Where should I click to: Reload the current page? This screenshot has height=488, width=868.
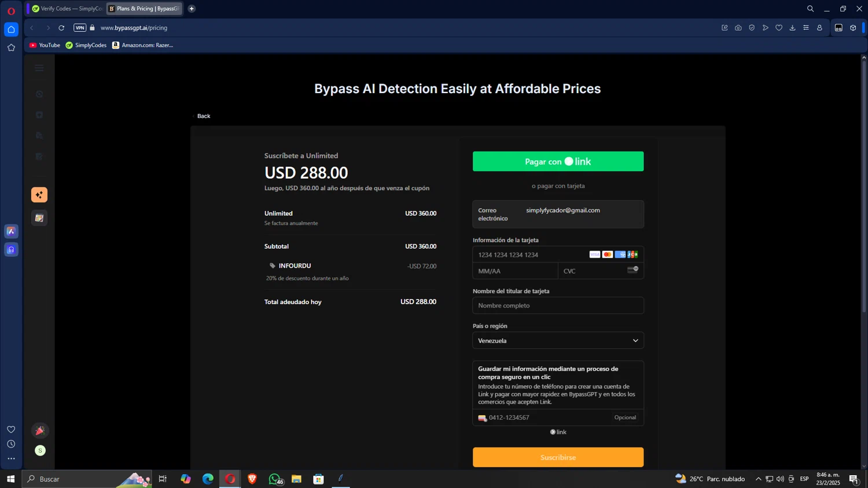[x=61, y=28]
